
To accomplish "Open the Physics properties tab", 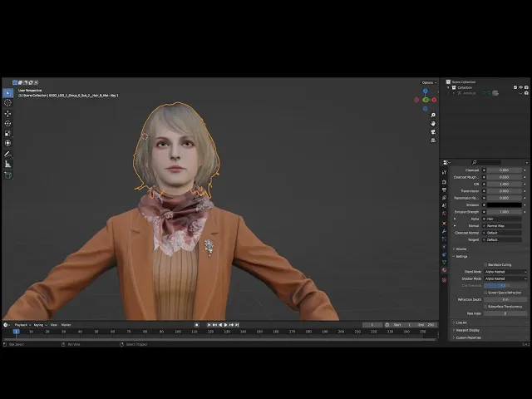I will point(444,247).
